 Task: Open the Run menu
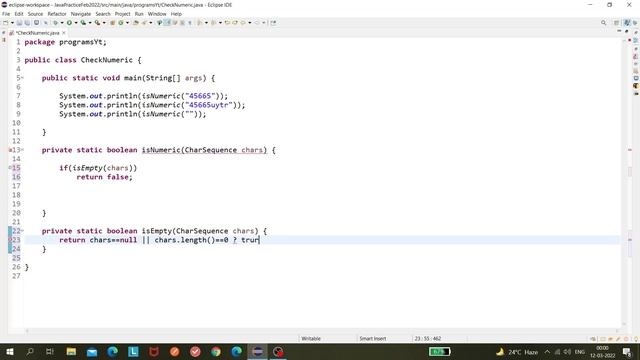click(x=139, y=14)
